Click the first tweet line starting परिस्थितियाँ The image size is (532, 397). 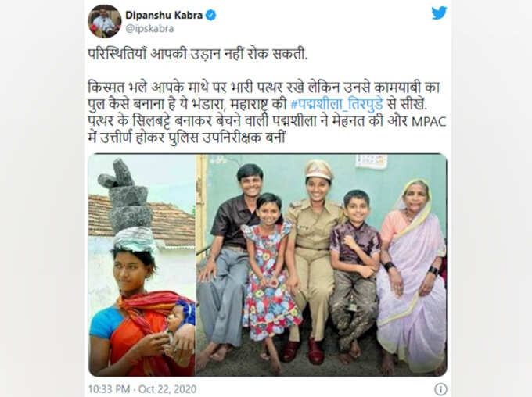198,55
